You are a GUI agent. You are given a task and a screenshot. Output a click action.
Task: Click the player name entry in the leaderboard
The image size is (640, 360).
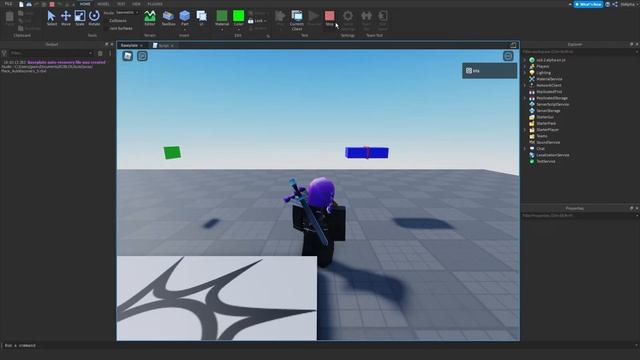pyautogui.click(x=489, y=71)
